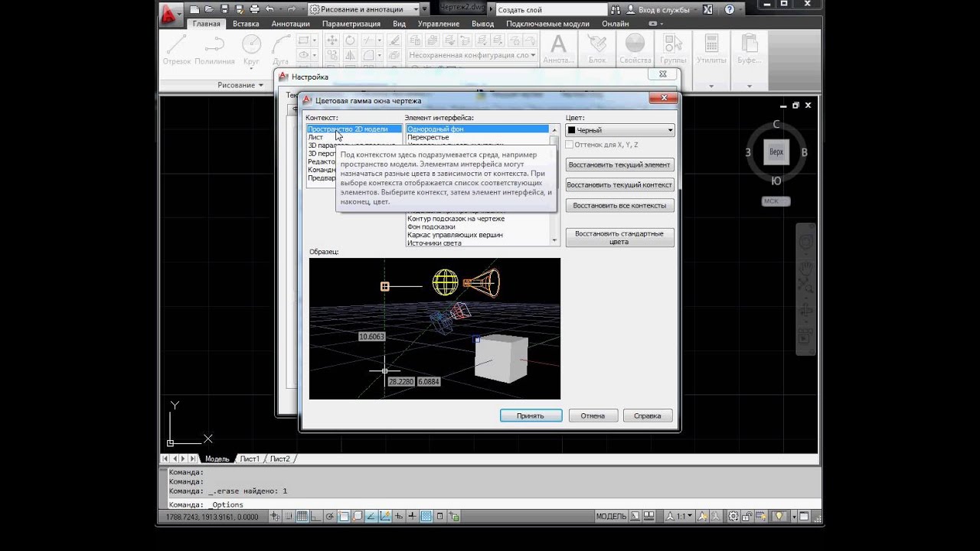
Task: Open the Help dropdown arrow beside question mark
Action: (x=742, y=10)
